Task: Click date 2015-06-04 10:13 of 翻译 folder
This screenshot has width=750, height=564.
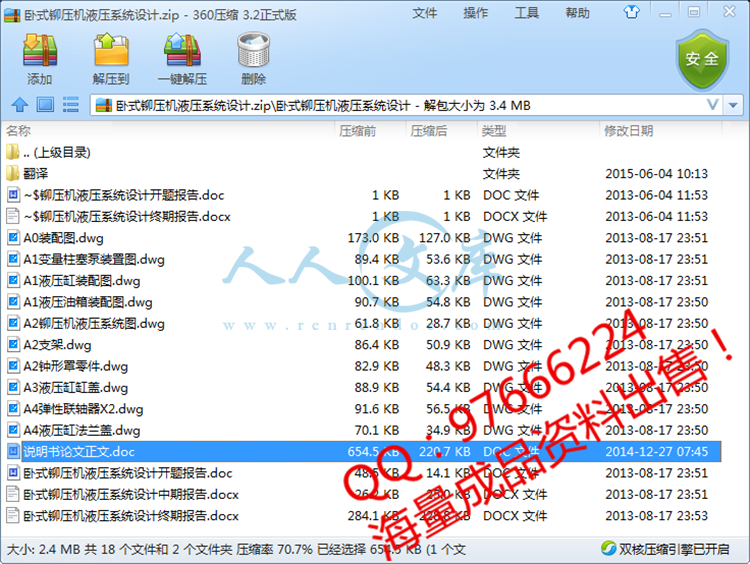Action: [656, 173]
